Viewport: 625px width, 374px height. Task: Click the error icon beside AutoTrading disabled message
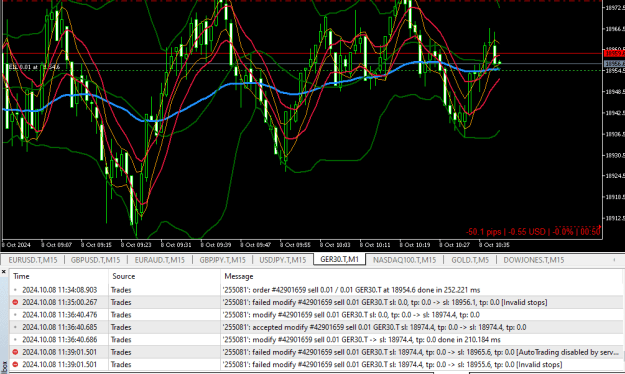[15, 352]
